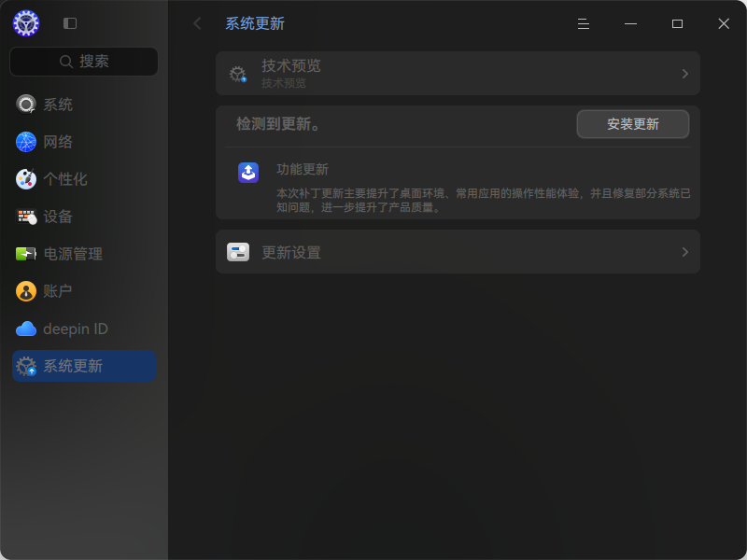Click the search magnifier icon
The image size is (747, 560).
pyautogui.click(x=65, y=62)
